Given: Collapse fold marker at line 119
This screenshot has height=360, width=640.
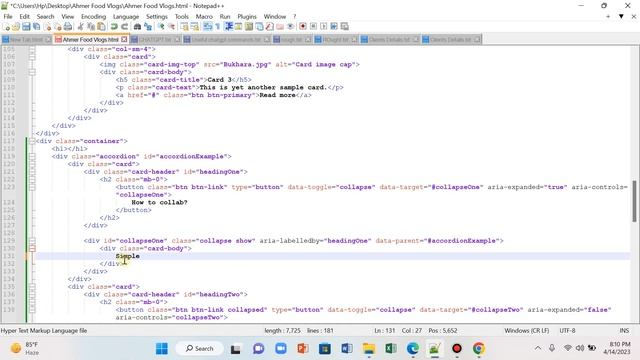Looking at the screenshot, I should tap(32, 156).
